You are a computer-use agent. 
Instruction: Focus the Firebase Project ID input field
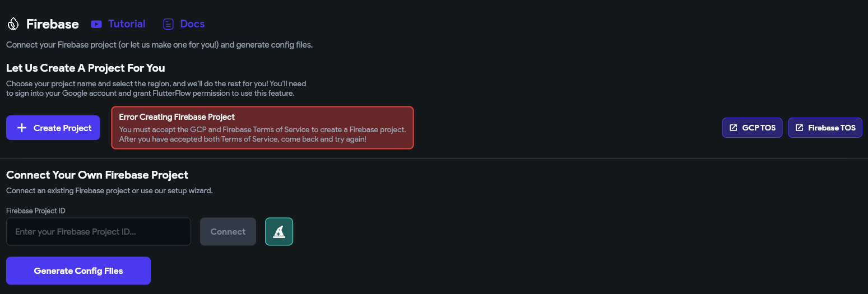99,231
